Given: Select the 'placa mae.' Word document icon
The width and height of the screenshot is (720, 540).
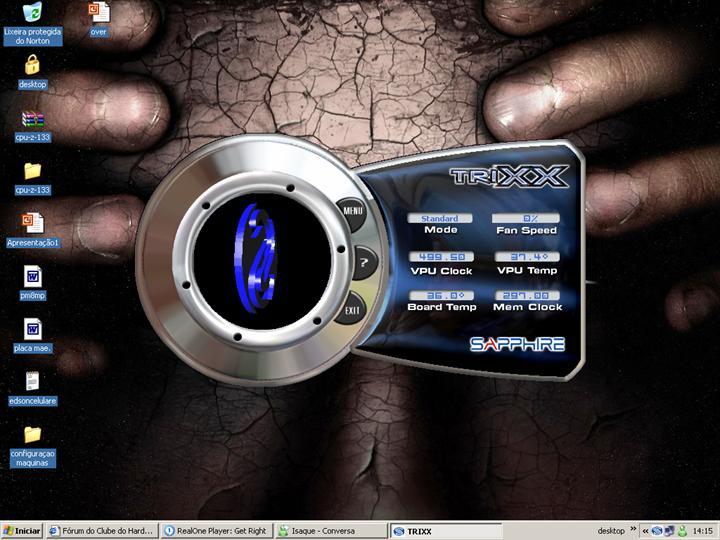Looking at the screenshot, I should click(x=33, y=336).
